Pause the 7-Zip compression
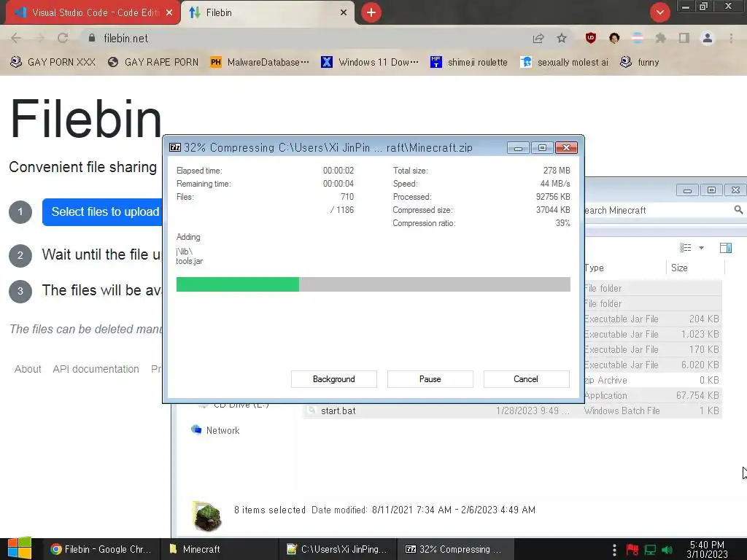The width and height of the screenshot is (747, 560). 430,379
